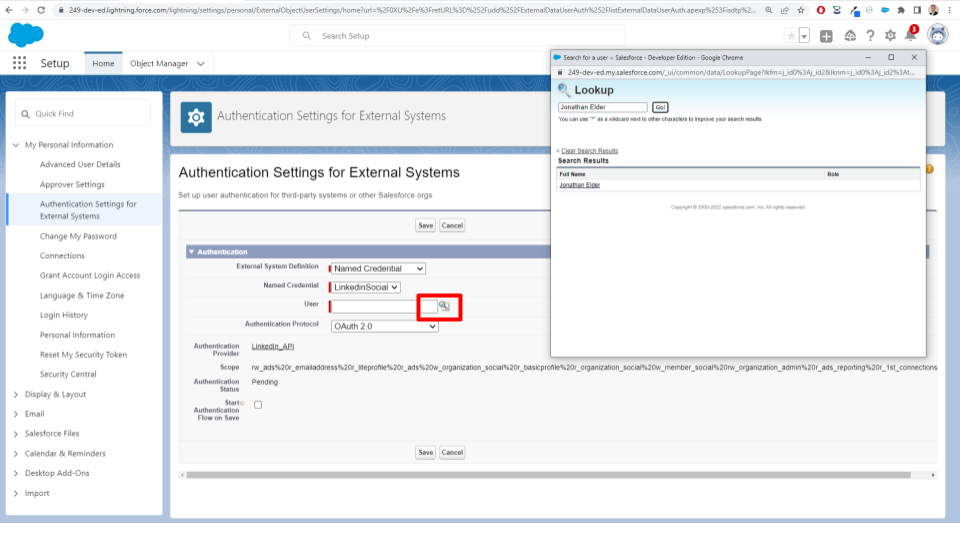Click the Search Setup field

(457, 36)
